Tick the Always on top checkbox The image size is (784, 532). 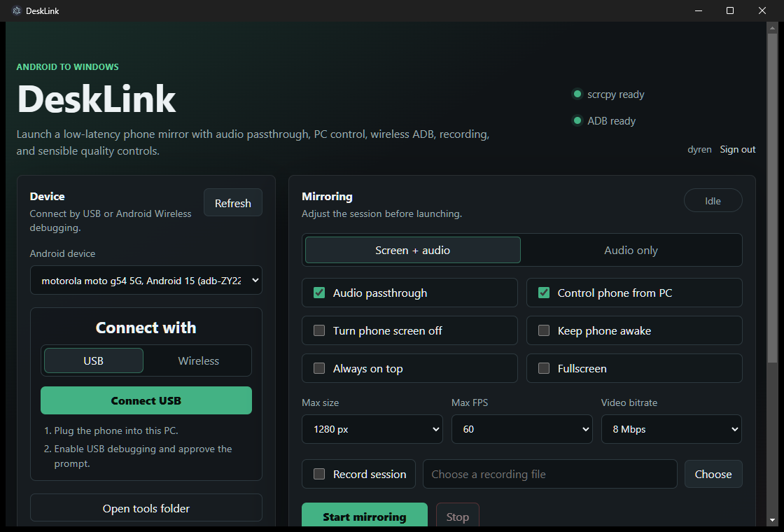coord(319,368)
